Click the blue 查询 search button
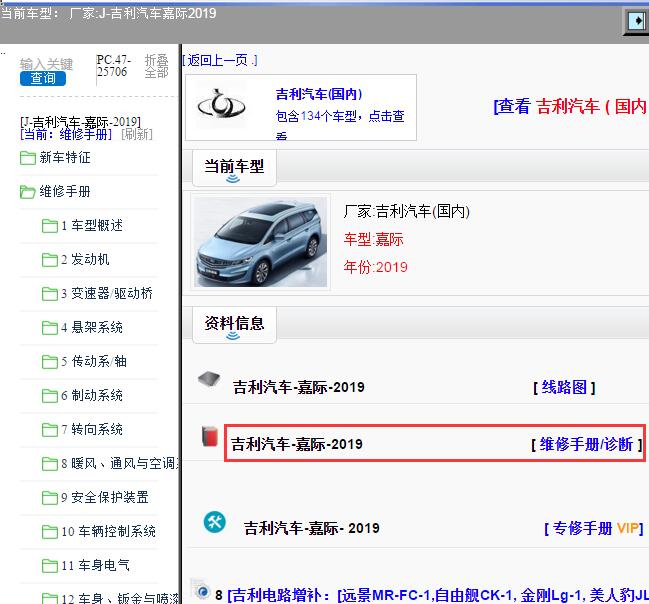The width and height of the screenshot is (649, 604). click(x=43, y=78)
